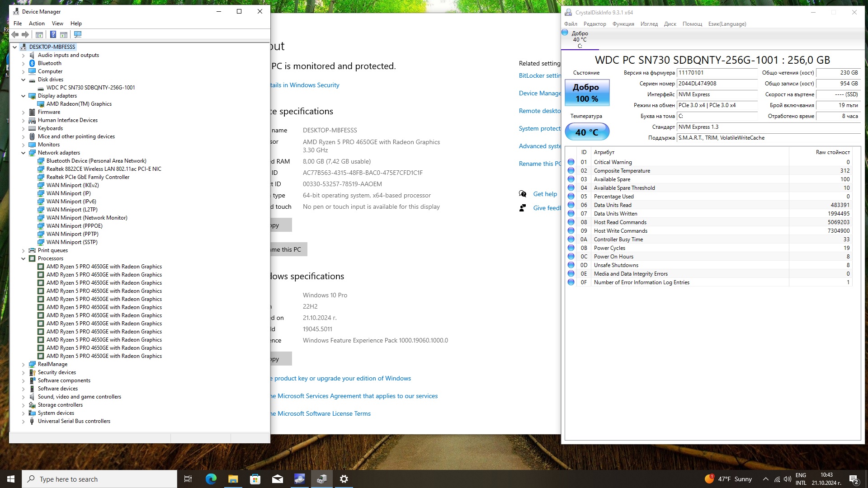Viewport: 868px width, 488px height.
Task: Open the File menu in Device Manager
Action: (x=18, y=23)
